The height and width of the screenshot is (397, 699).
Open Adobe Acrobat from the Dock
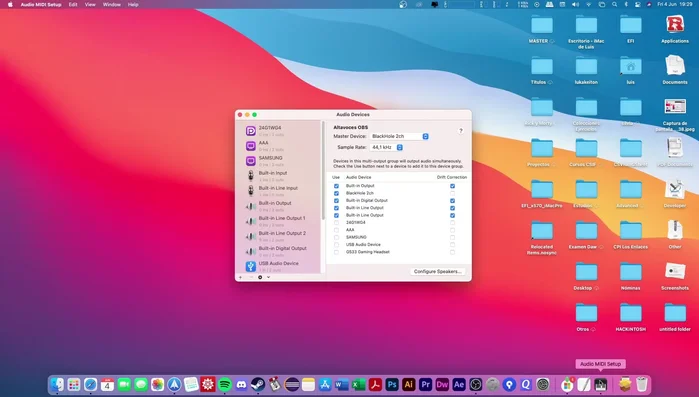click(x=375, y=385)
